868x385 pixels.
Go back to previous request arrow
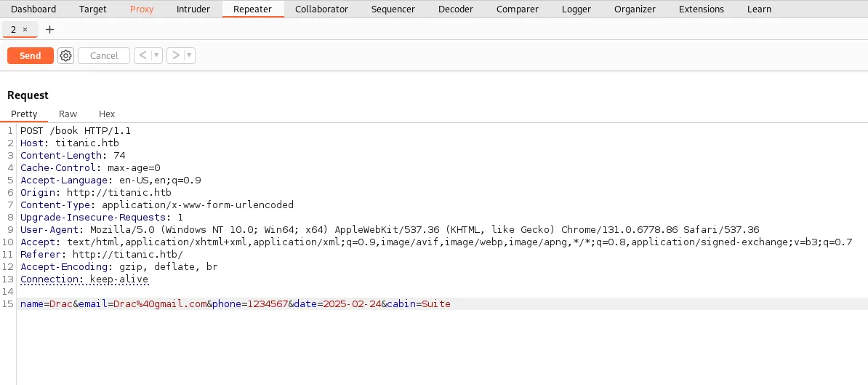point(142,55)
